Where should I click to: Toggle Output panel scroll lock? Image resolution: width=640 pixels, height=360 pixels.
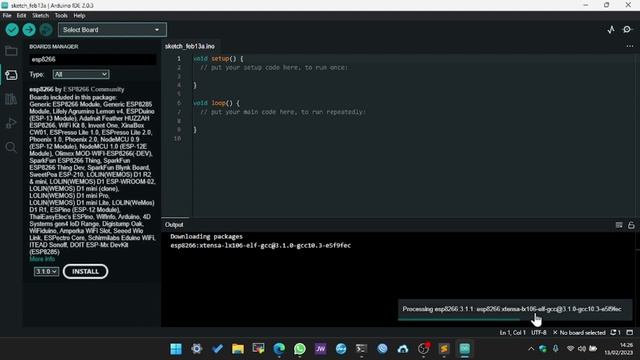pyautogui.click(x=631, y=225)
